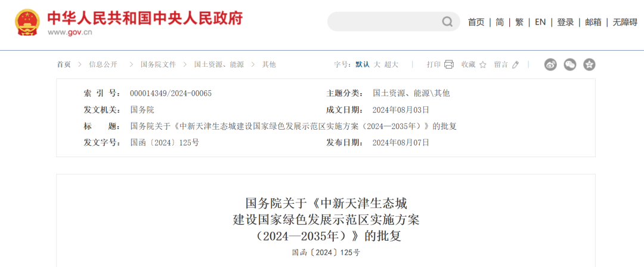Open the 邮箱 mailbox link
644x267 pixels.
pyautogui.click(x=593, y=22)
